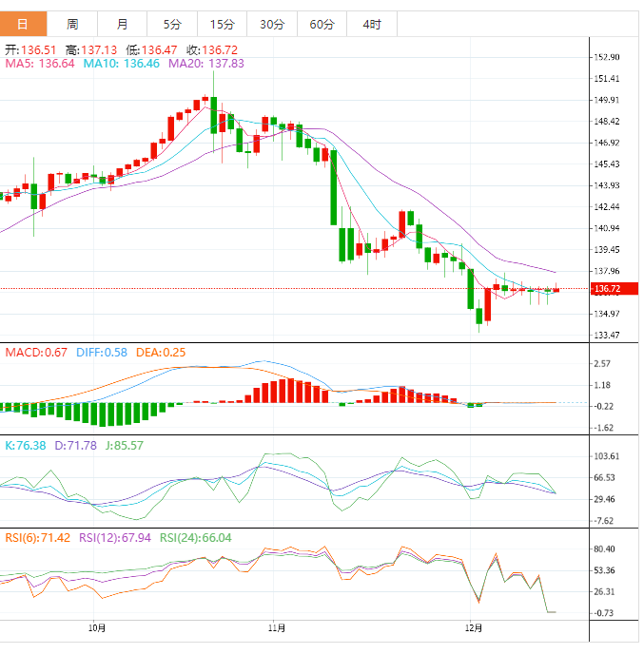Click the 26.31 RSI axis label
Screen dimensions: 644x654
click(x=605, y=592)
